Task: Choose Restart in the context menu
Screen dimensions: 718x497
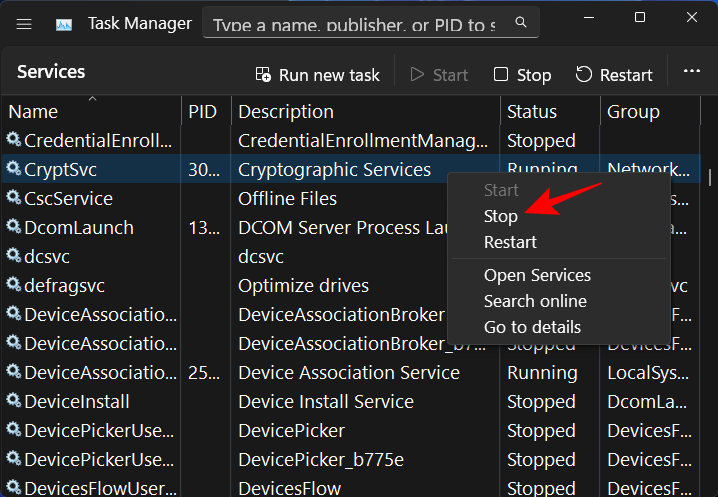Action: click(510, 242)
